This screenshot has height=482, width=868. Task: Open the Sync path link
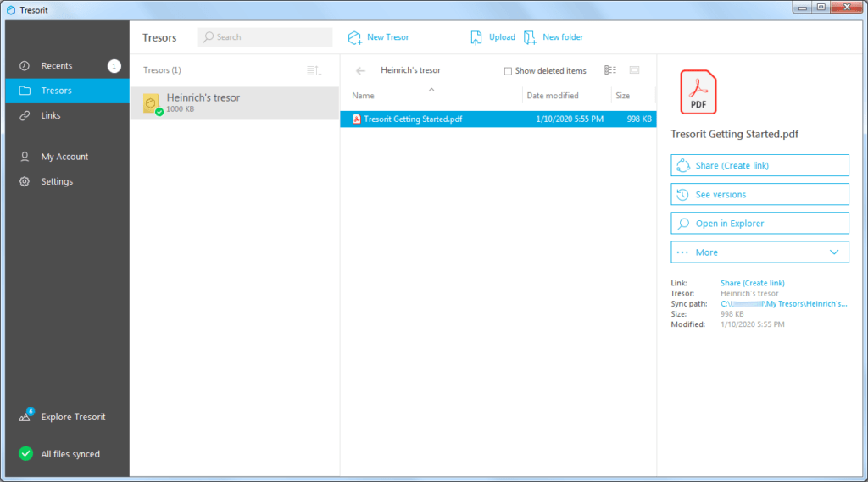click(783, 304)
